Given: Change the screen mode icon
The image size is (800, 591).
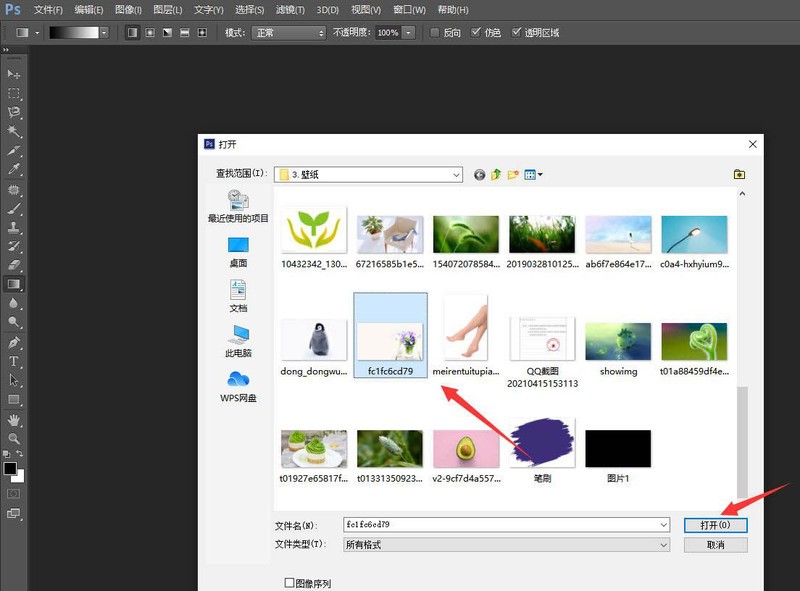Looking at the screenshot, I should tap(14, 513).
